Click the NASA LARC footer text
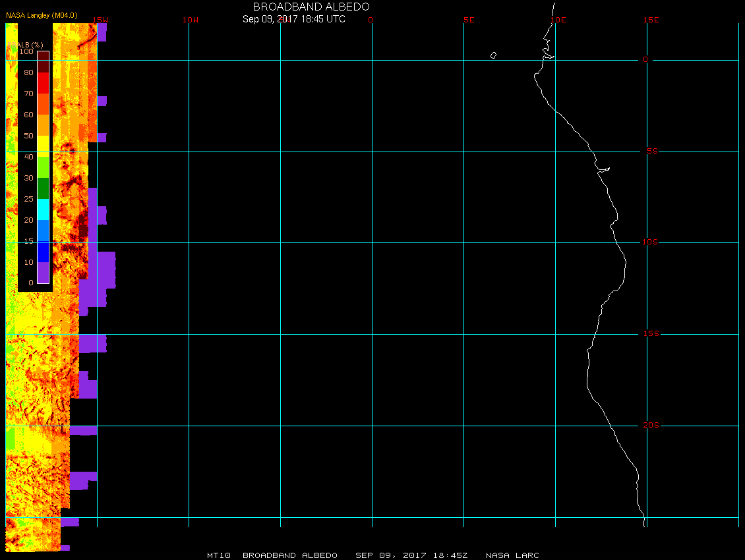Viewport: 745px width, 560px height. [x=512, y=555]
